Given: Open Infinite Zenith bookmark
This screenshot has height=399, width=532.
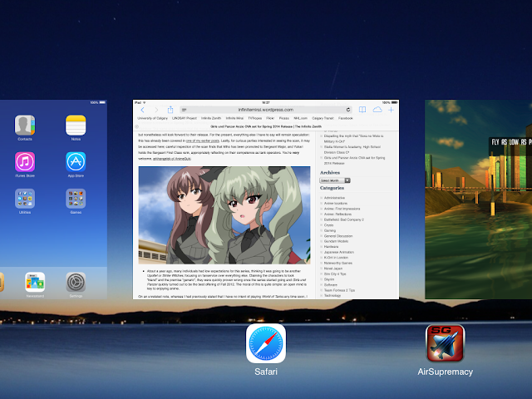Looking at the screenshot, I should pos(211,118).
